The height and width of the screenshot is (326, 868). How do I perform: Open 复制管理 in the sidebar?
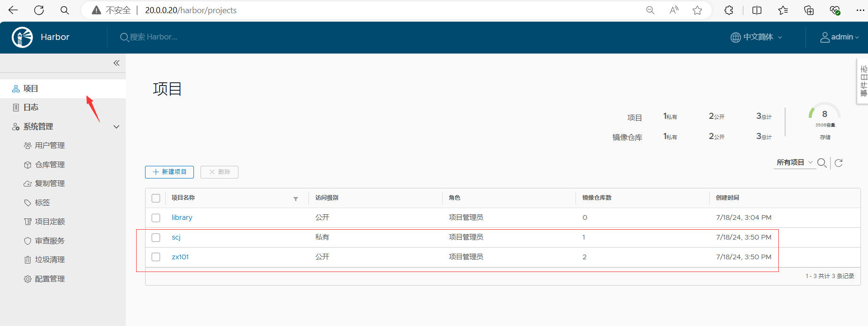[50, 184]
